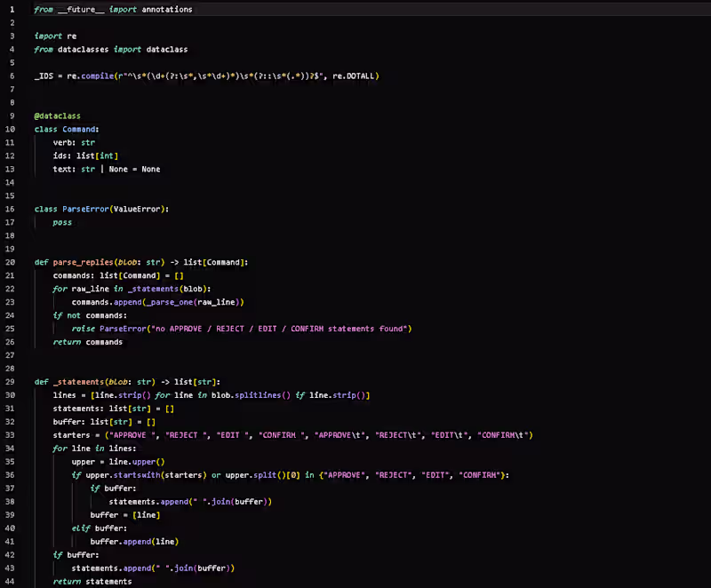Click 'return commands' on line 26
The height and width of the screenshot is (588, 711).
coord(87,342)
